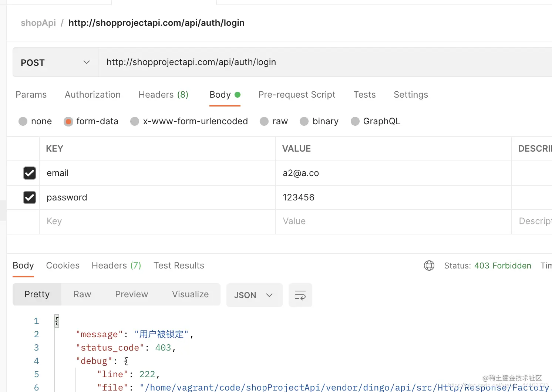Switch to the Authorization tab
Viewport: 552px width, 392px height.
[x=92, y=95]
